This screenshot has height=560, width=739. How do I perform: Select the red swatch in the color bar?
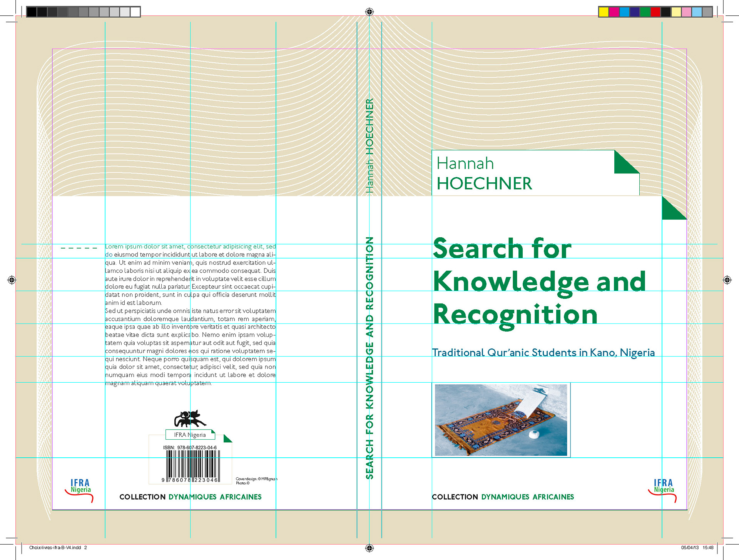click(x=655, y=12)
